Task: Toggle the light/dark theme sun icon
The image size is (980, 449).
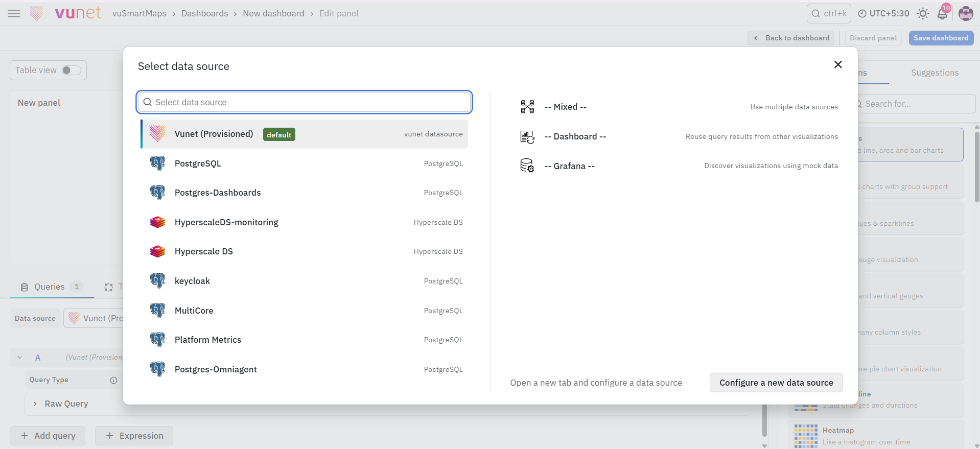Action: [923, 14]
